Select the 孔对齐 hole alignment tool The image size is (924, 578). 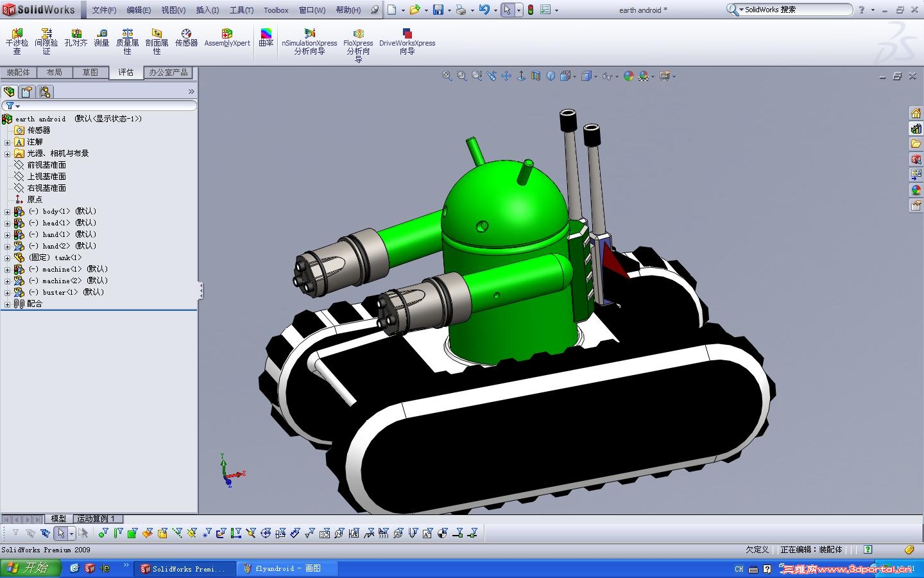76,38
